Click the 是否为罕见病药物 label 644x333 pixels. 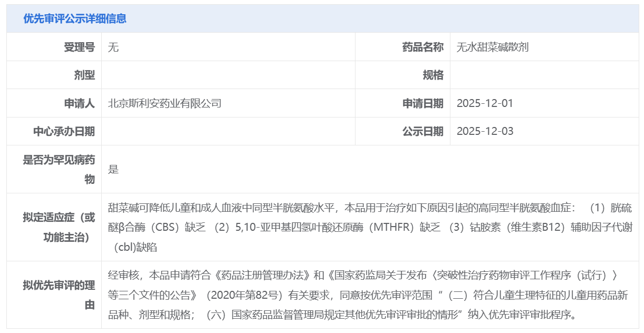coord(59,169)
